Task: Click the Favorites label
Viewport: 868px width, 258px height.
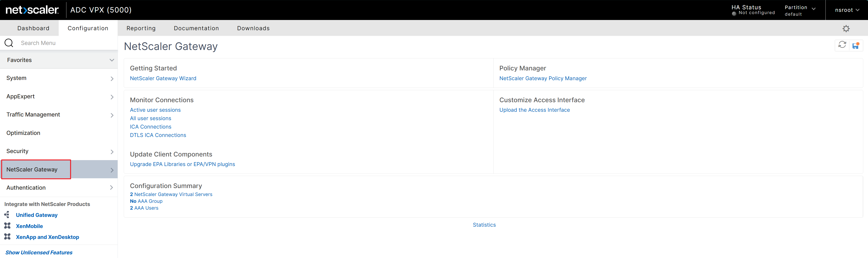Action: [20, 60]
